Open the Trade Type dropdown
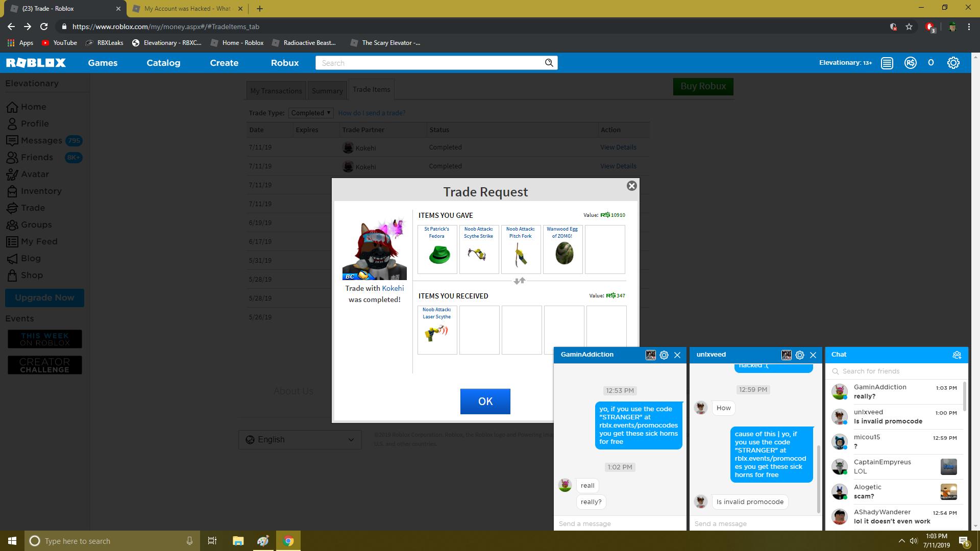Image resolution: width=980 pixels, height=551 pixels. pyautogui.click(x=310, y=113)
